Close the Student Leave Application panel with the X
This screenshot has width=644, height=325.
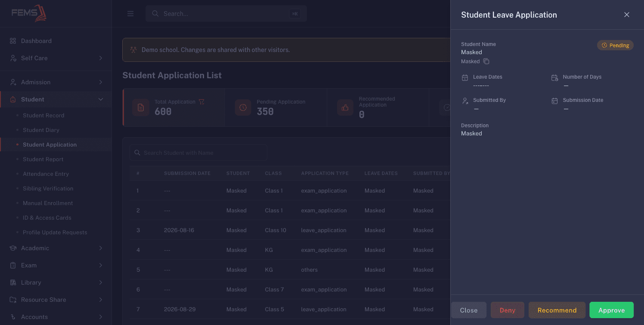(x=627, y=15)
